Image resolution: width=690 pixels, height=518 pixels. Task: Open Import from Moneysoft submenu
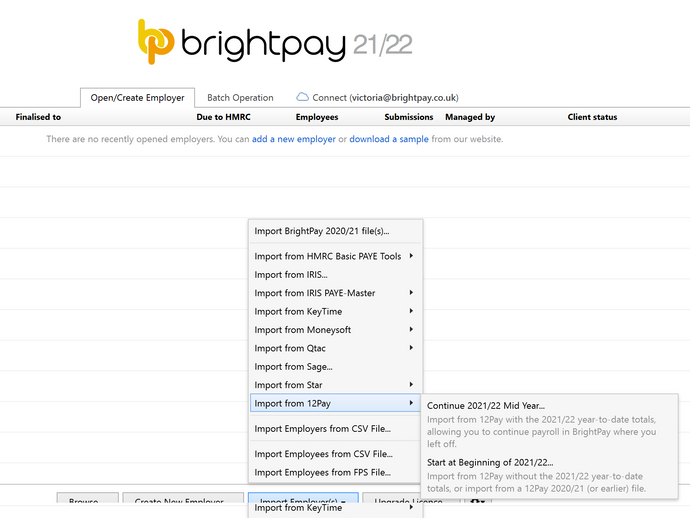(335, 330)
